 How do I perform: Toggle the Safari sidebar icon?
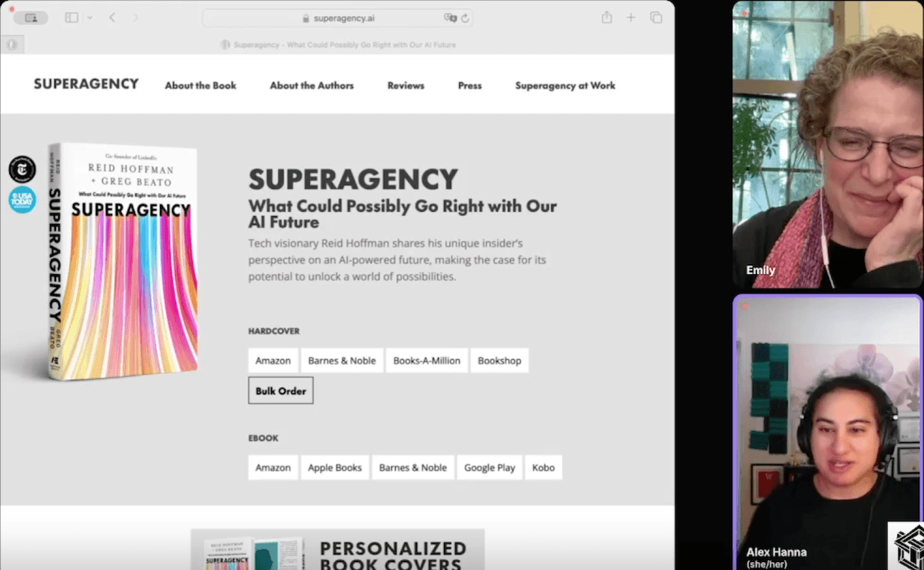(71, 18)
